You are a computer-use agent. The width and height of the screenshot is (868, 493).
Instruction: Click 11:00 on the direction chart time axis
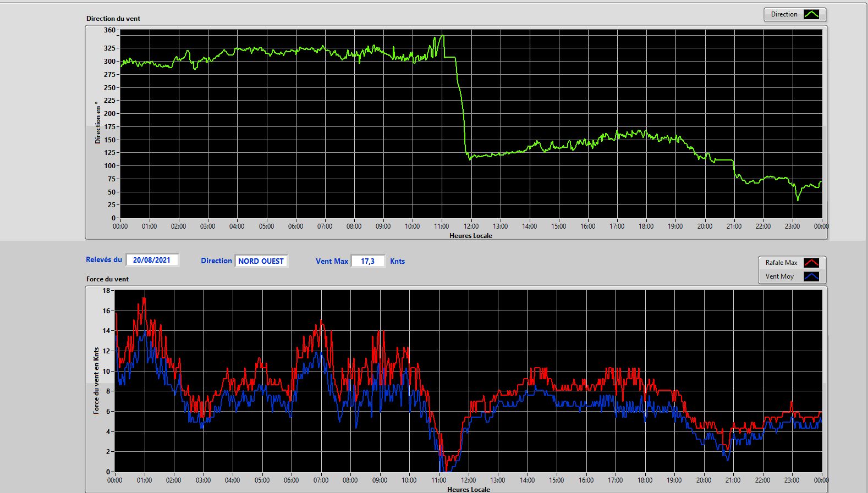point(442,226)
